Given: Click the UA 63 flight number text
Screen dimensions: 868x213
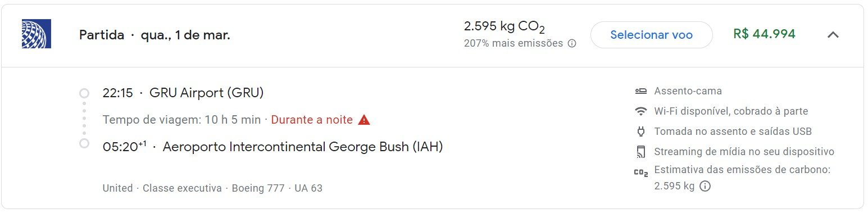Looking at the screenshot, I should [x=308, y=188].
